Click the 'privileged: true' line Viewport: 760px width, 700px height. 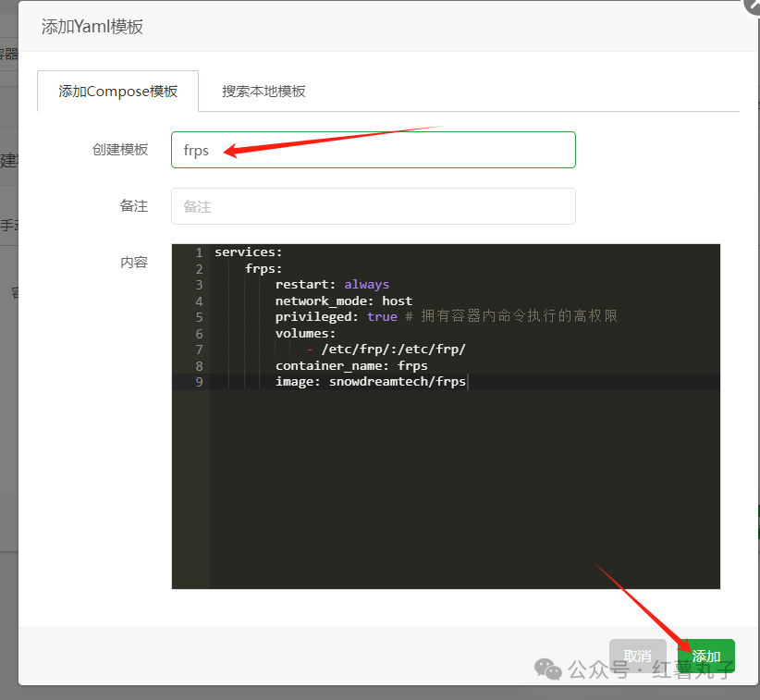(x=336, y=317)
